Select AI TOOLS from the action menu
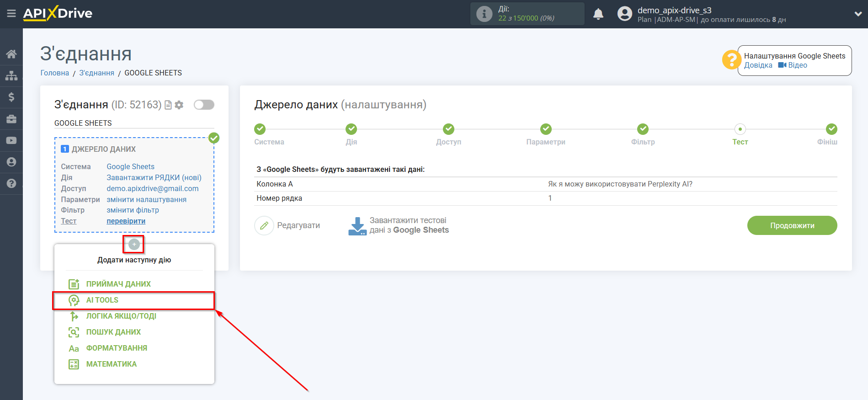This screenshot has height=400, width=868. coord(102,300)
